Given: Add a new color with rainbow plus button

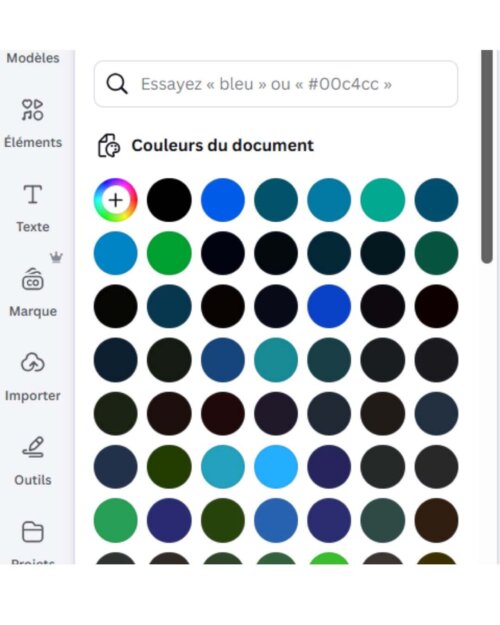Looking at the screenshot, I should 116,200.
